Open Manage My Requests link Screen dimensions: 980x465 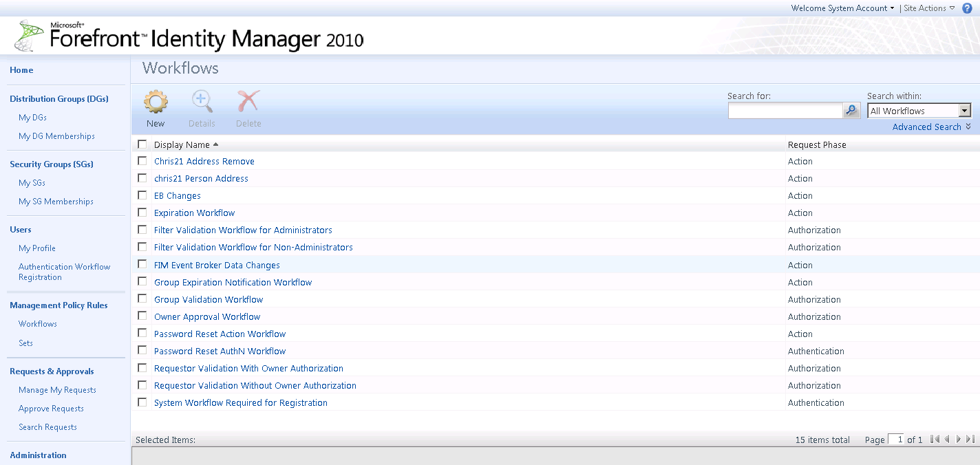[x=57, y=390]
